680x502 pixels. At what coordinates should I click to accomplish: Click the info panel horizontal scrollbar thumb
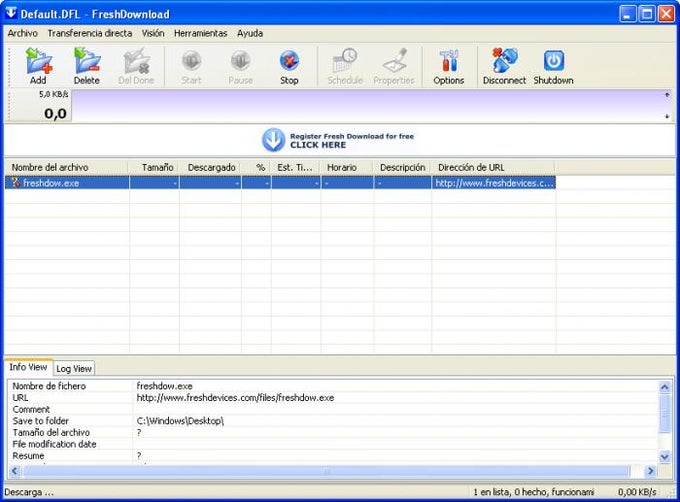[x=326, y=471]
